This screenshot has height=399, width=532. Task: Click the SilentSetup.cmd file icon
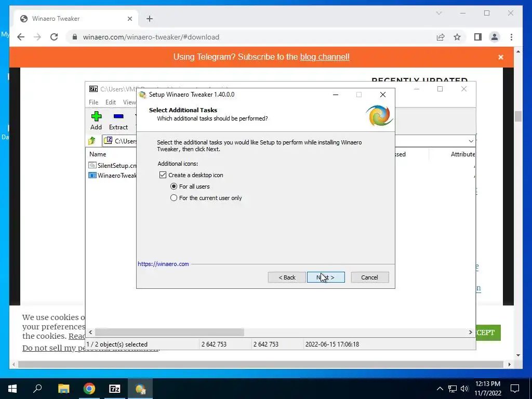pos(92,165)
